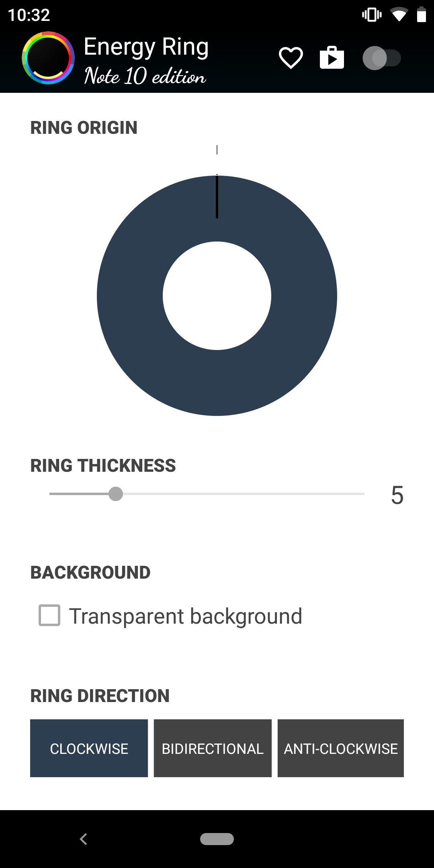Screen dimensions: 434x868
Task: Click the Ring Thickness slider handle
Action: [x=116, y=494]
